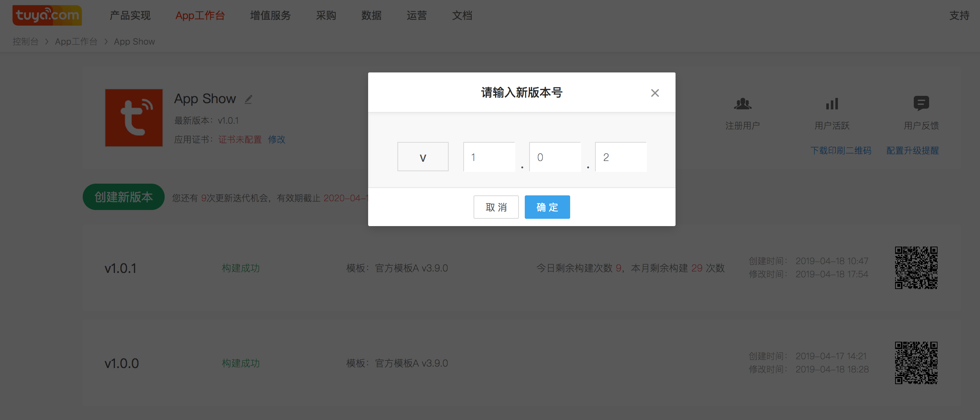This screenshot has width=980, height=420.
Task: Click the creation time 2019-04-18 10:47
Action: (832, 261)
